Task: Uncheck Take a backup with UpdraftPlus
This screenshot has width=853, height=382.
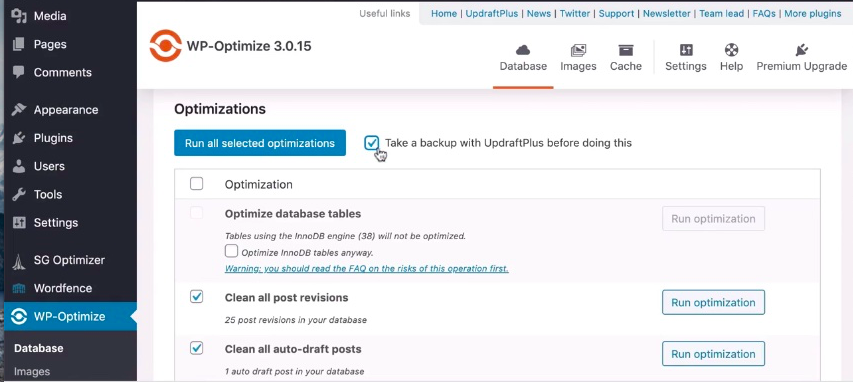Action: point(372,143)
